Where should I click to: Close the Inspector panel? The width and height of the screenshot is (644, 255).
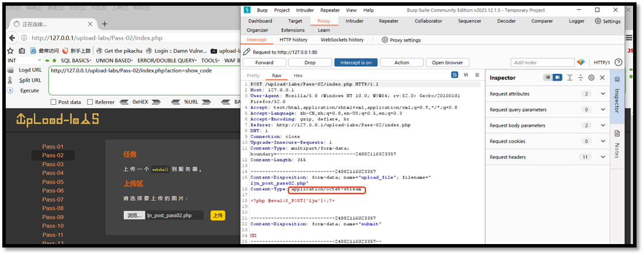tap(602, 78)
